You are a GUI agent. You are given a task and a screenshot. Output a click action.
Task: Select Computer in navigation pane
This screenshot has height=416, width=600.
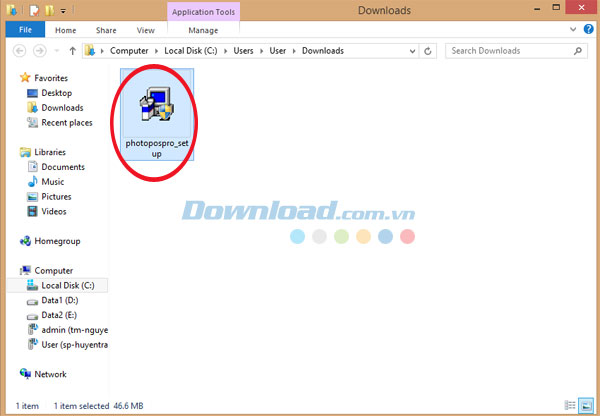click(54, 271)
